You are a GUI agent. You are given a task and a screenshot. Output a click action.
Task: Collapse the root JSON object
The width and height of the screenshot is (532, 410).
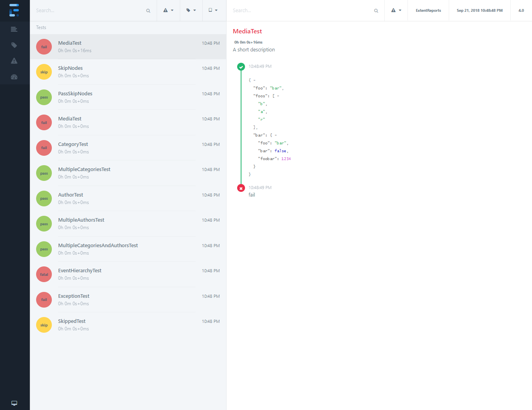254,80
